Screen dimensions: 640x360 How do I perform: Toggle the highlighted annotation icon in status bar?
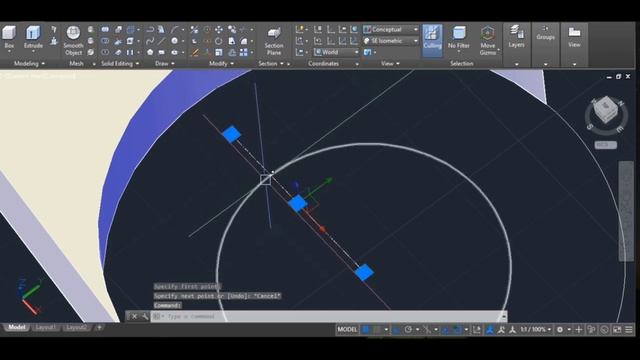[x=490, y=329]
